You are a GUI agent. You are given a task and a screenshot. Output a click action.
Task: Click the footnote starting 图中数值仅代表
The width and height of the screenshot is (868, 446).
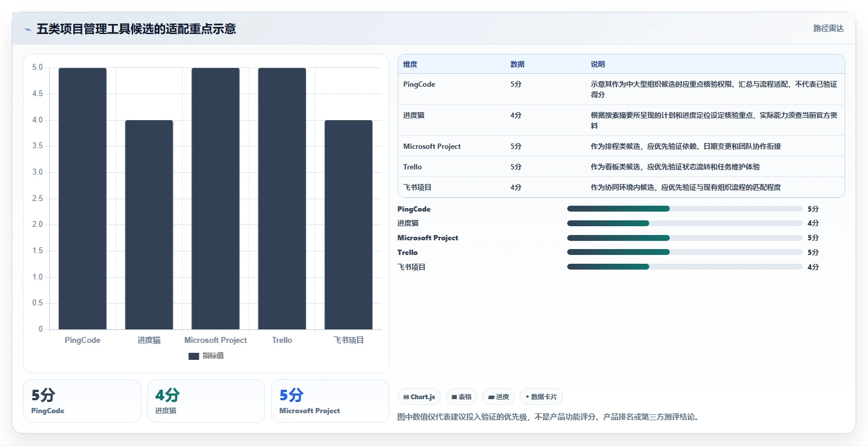coord(548,417)
